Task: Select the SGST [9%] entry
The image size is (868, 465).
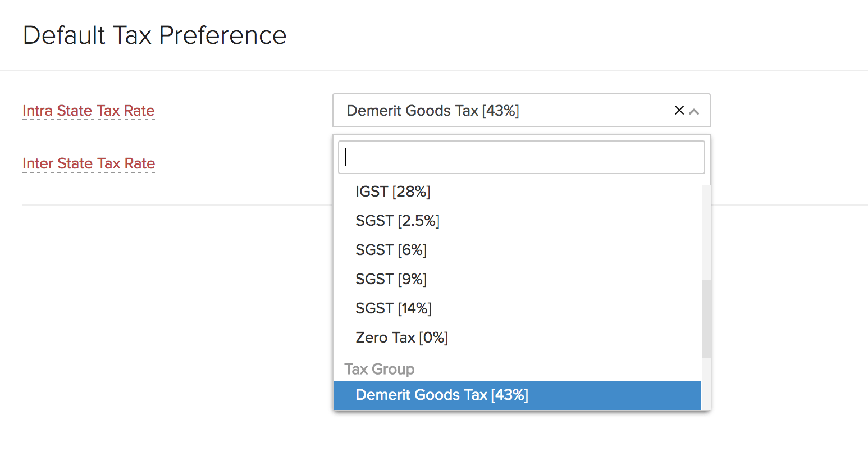Action: tap(391, 279)
